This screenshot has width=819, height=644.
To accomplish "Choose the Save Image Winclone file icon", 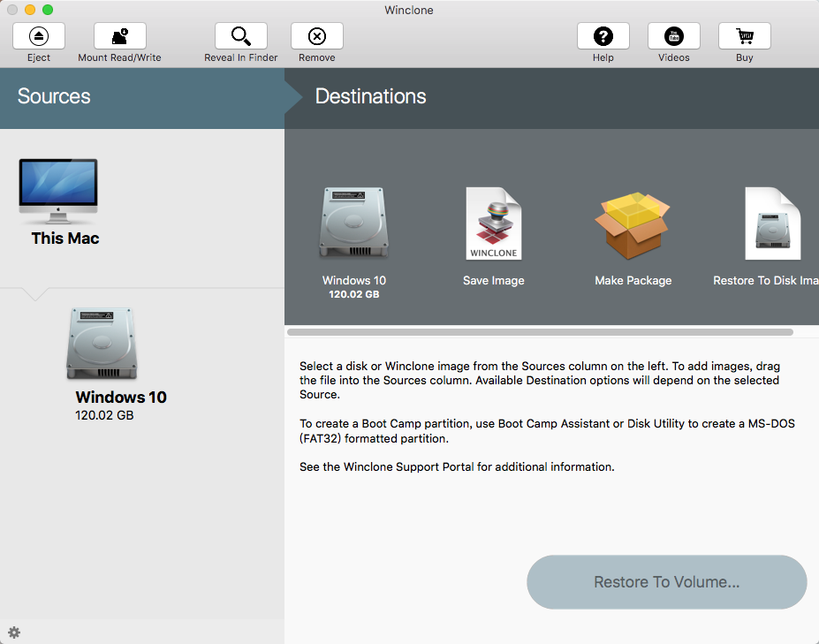I will point(494,223).
